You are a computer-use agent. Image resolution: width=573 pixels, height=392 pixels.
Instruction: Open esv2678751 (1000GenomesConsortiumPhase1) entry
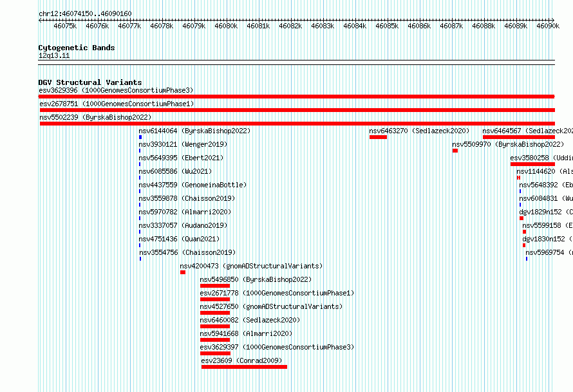(x=117, y=104)
